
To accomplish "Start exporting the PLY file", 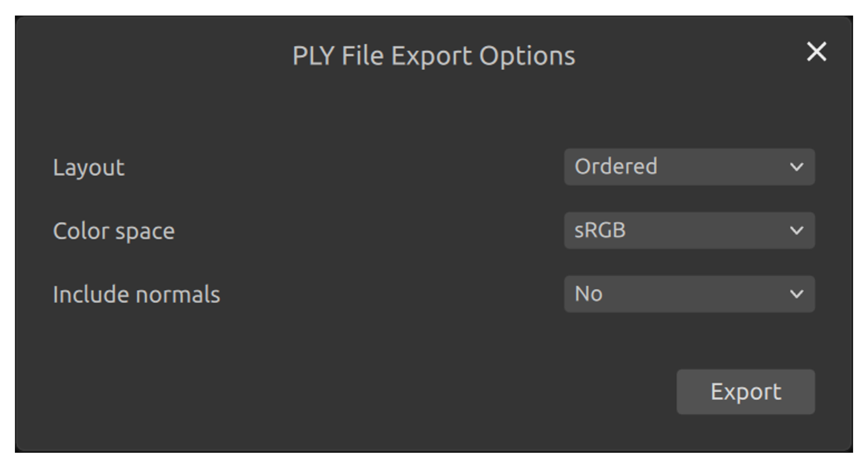I will (745, 392).
